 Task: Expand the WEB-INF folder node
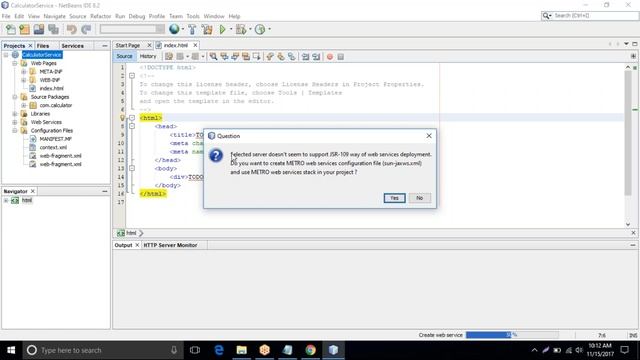point(24,80)
